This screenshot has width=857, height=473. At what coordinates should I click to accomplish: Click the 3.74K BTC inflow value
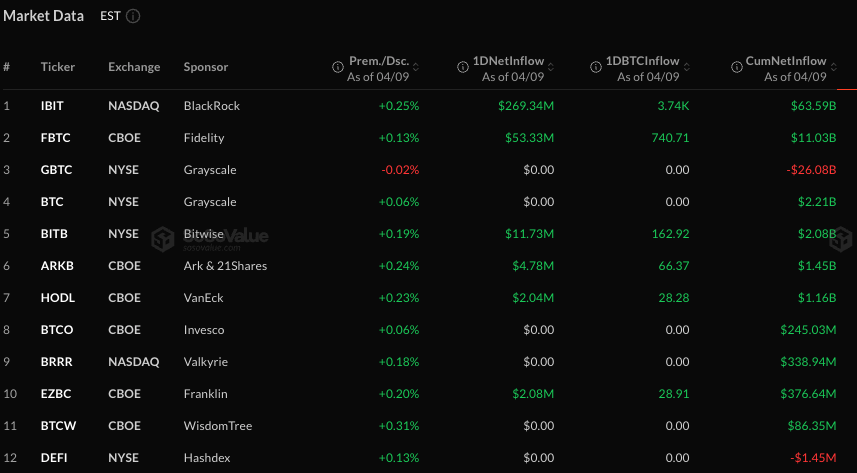point(673,106)
